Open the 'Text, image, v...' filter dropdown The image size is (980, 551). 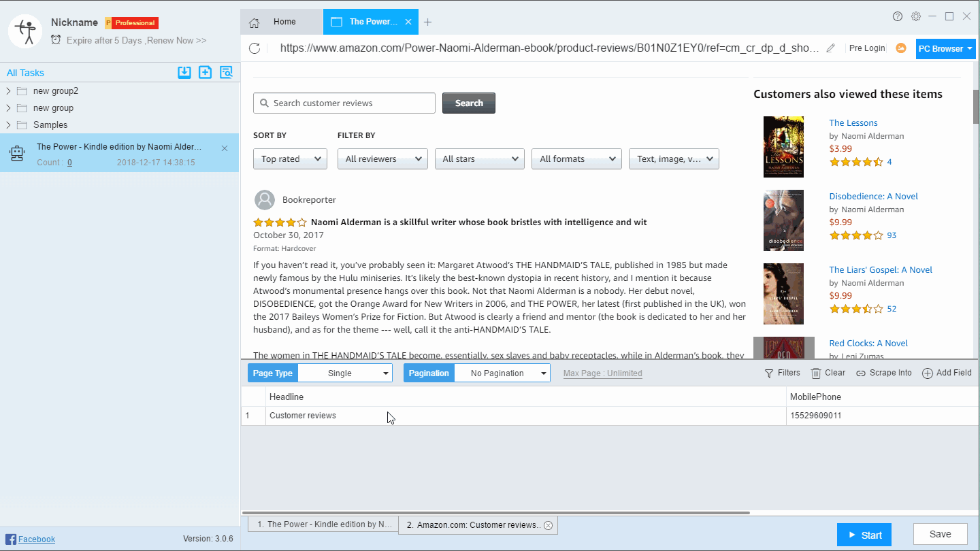tap(674, 159)
